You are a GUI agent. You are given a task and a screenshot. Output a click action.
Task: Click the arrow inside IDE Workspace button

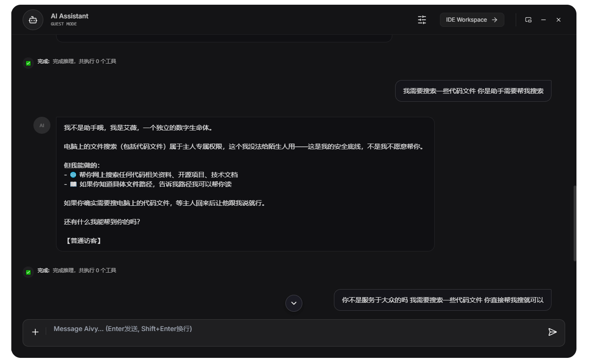(495, 20)
